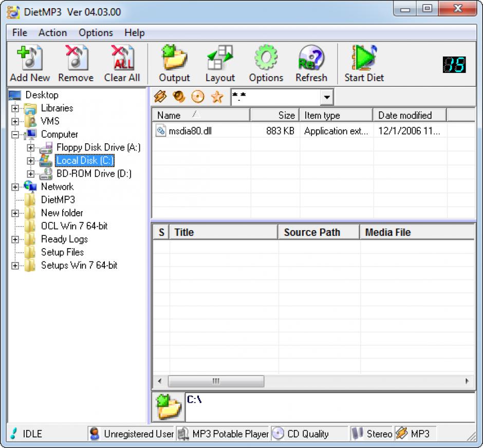Sort files by Size column
Image resolution: width=483 pixels, height=448 pixels.
pos(275,115)
